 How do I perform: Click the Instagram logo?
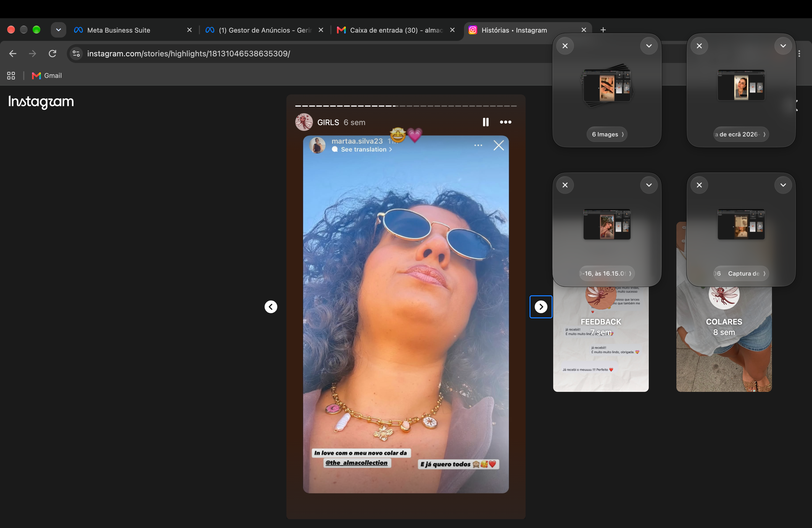pyautogui.click(x=41, y=101)
